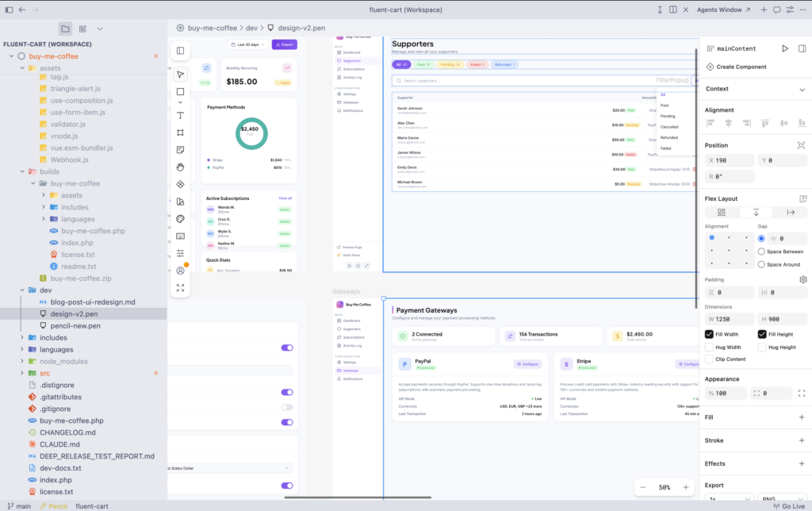Click Go Live in the status bar

pyautogui.click(x=787, y=505)
